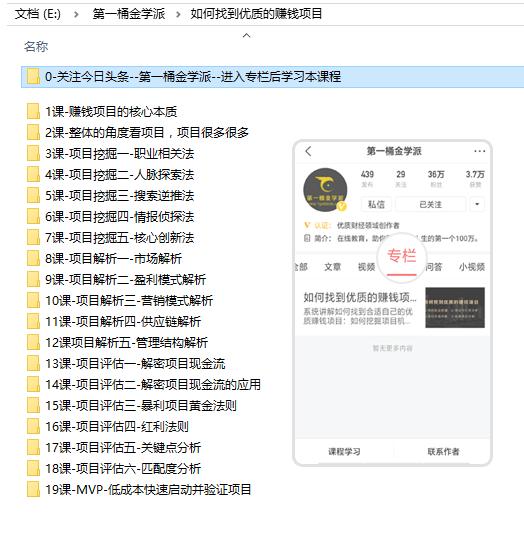Click the phone header title 第一桶金学派
The width and height of the screenshot is (524, 539).
pos(394,151)
